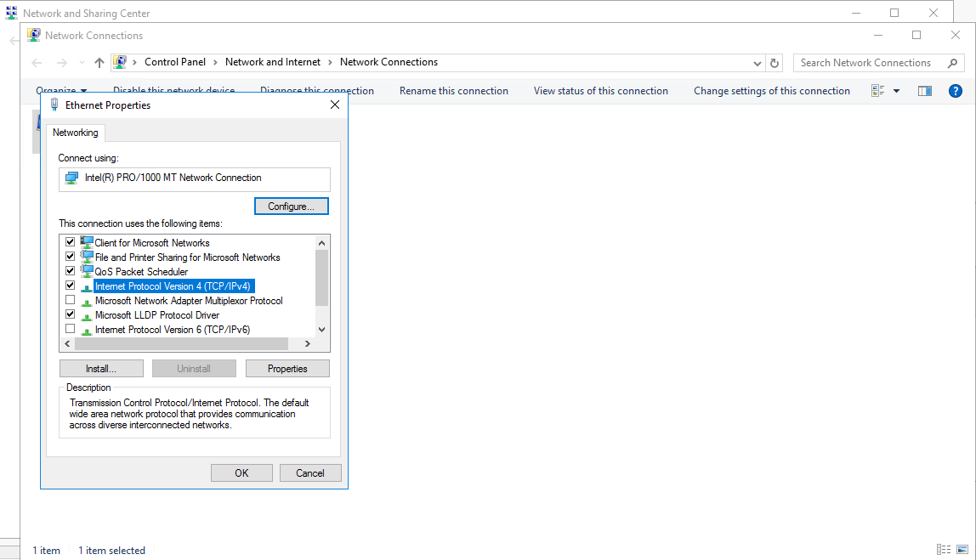This screenshot has width=976, height=560.
Task: Click the Network Adapter Multiplexor Protocol icon
Action: point(87,302)
